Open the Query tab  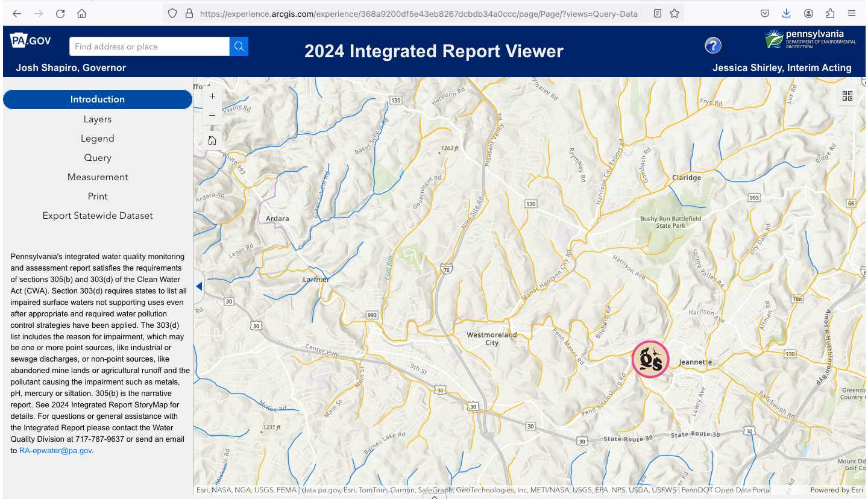tap(98, 158)
